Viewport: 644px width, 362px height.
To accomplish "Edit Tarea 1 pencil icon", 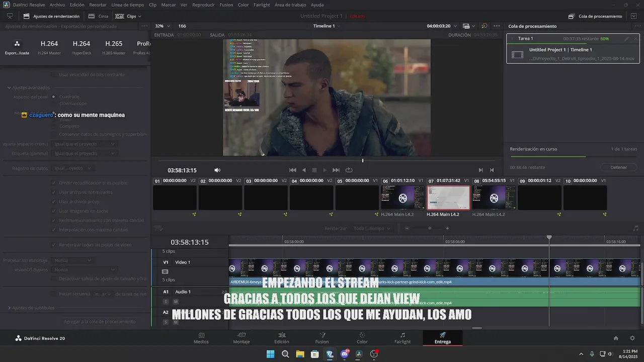I will point(626,39).
